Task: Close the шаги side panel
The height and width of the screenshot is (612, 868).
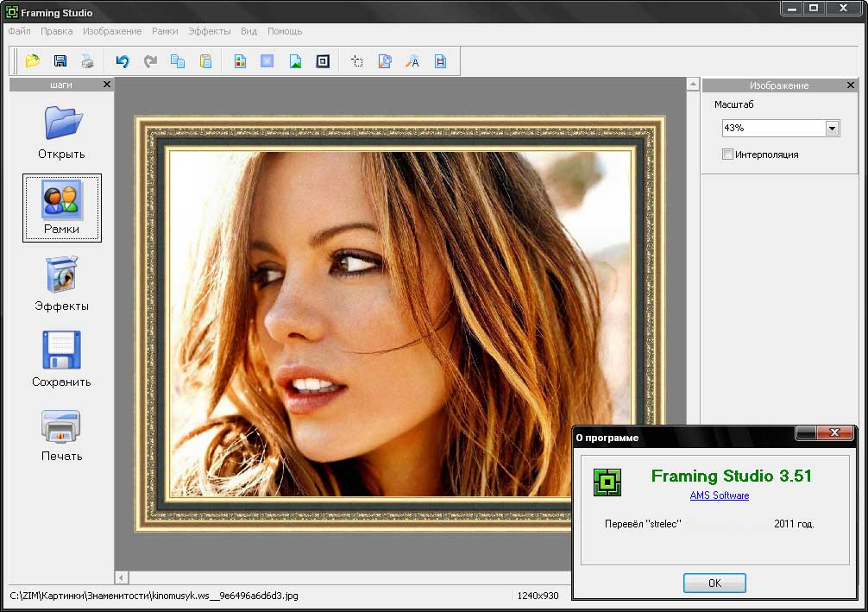Action: 106,85
